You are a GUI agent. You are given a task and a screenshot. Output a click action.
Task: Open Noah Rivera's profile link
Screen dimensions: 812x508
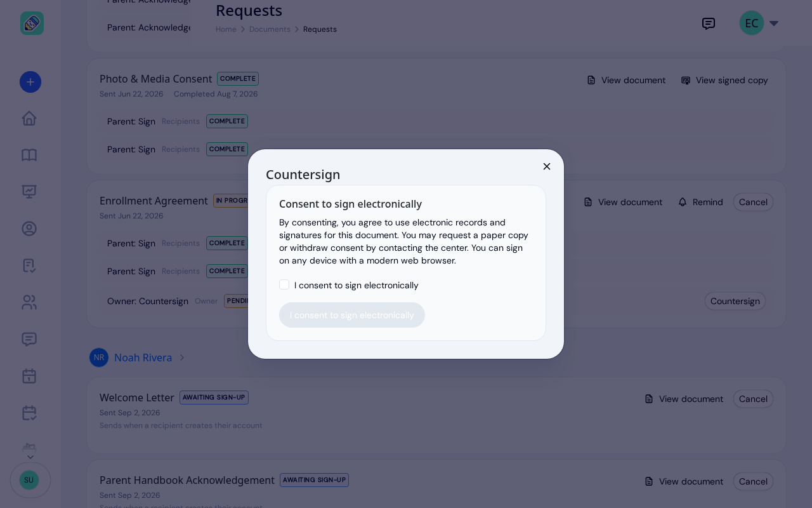coord(143,358)
